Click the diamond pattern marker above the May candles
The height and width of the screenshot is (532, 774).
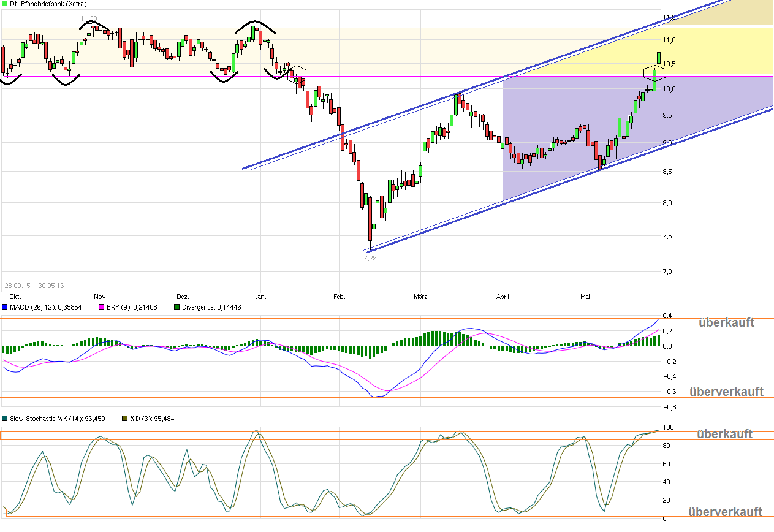tap(653, 72)
